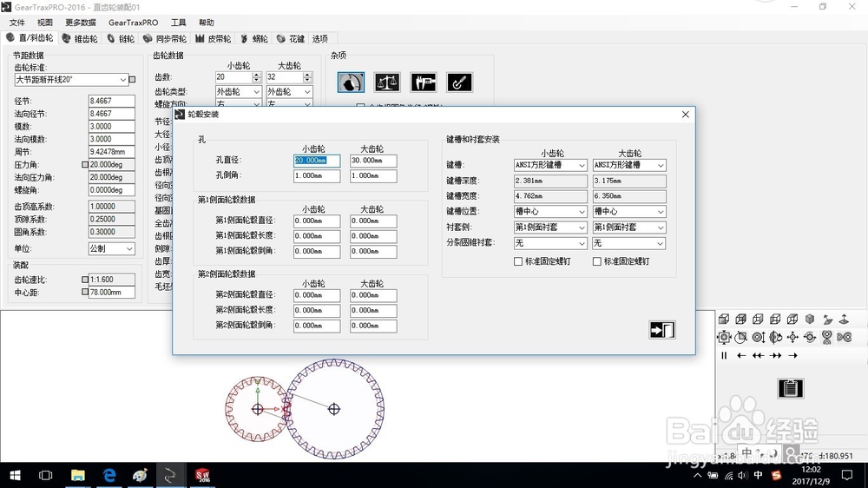Toggle the checkbox beside 中心距

tap(85, 292)
